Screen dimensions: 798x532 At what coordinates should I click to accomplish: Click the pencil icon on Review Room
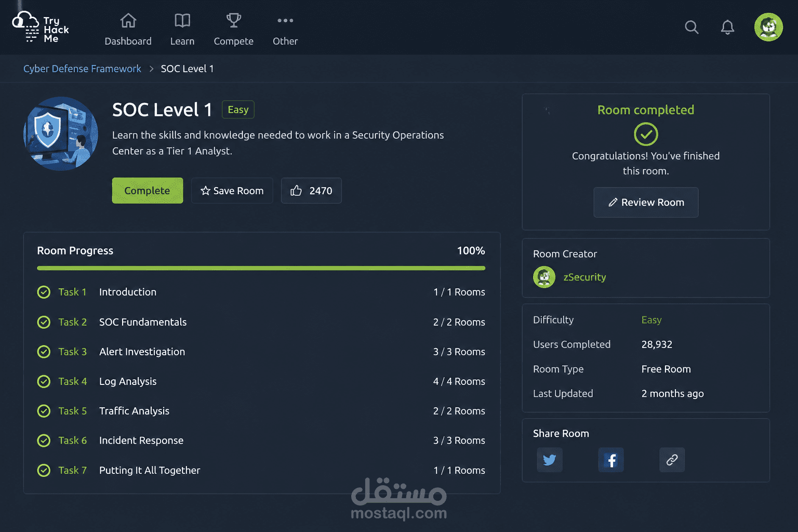(613, 202)
